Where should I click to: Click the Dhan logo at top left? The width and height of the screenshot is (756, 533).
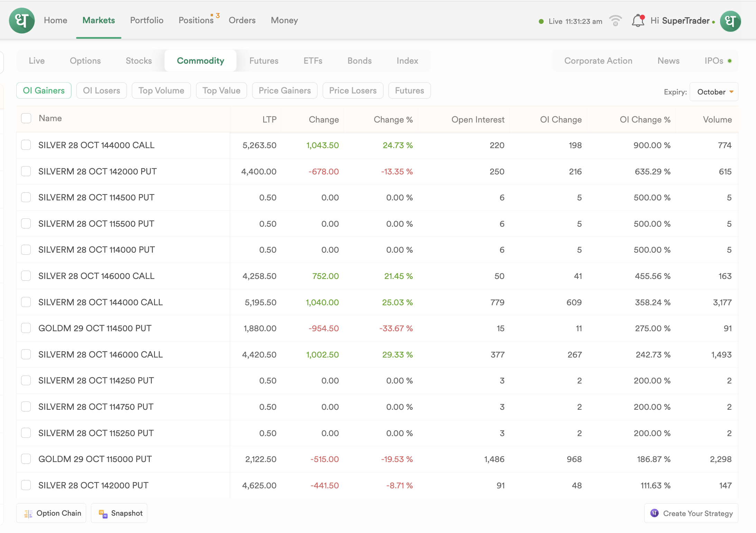(x=22, y=21)
